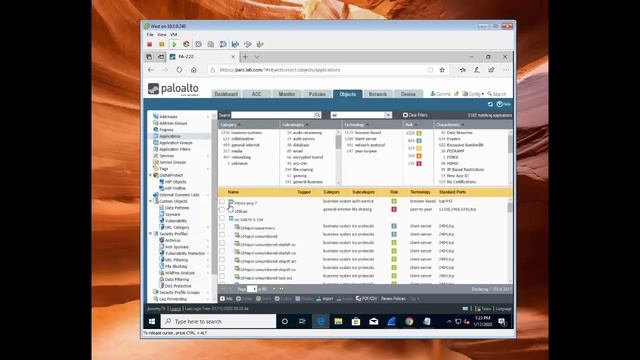
Task: Check the 104apci-unnumbered-startdt-act row checkbox
Action: [x=222, y=243]
